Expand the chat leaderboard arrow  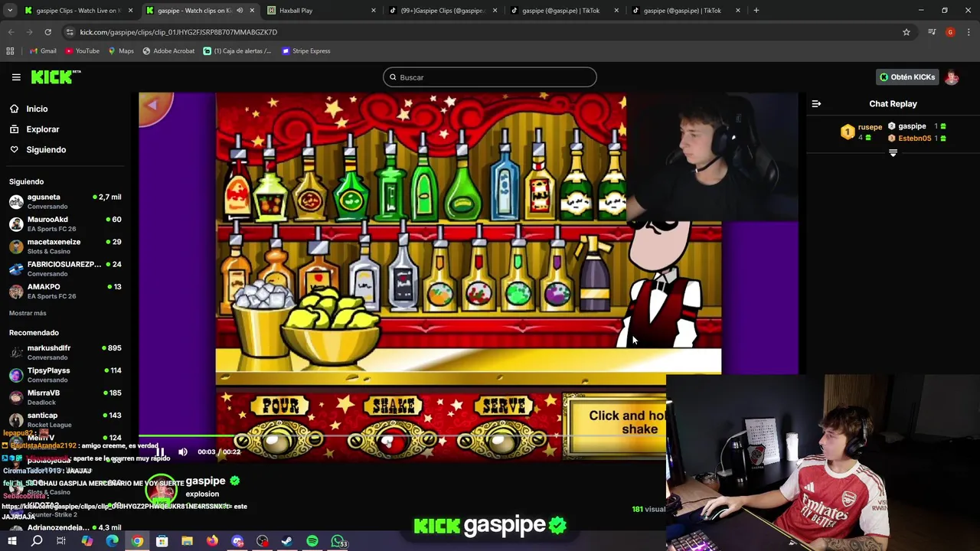893,153
